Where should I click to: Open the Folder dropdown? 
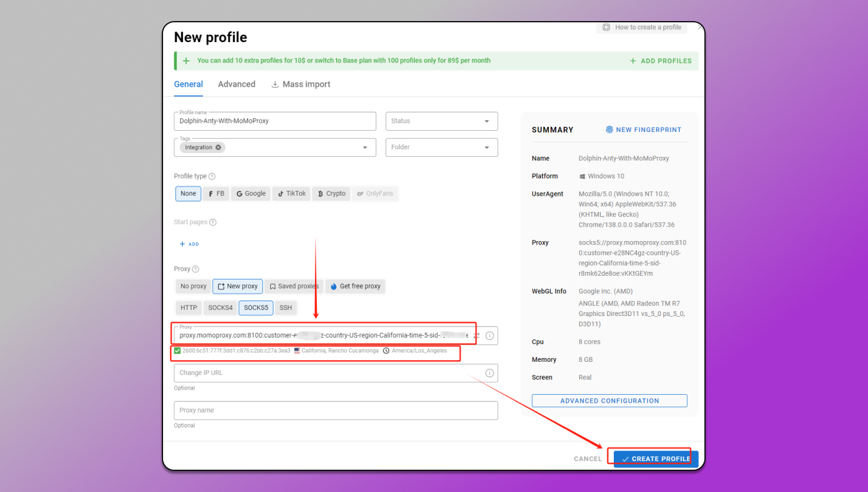pos(441,147)
